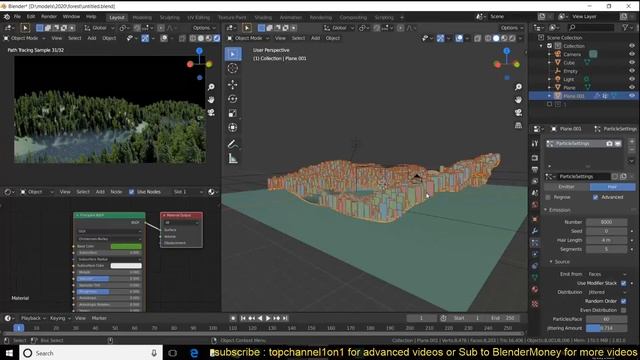Click zoom icon in main 3D viewport

tap(518, 87)
